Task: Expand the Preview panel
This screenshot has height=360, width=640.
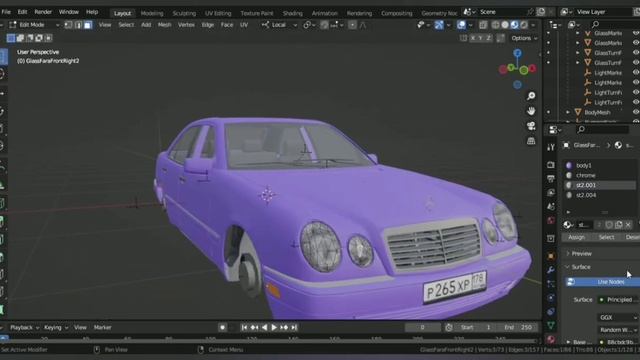Action: pos(581,253)
